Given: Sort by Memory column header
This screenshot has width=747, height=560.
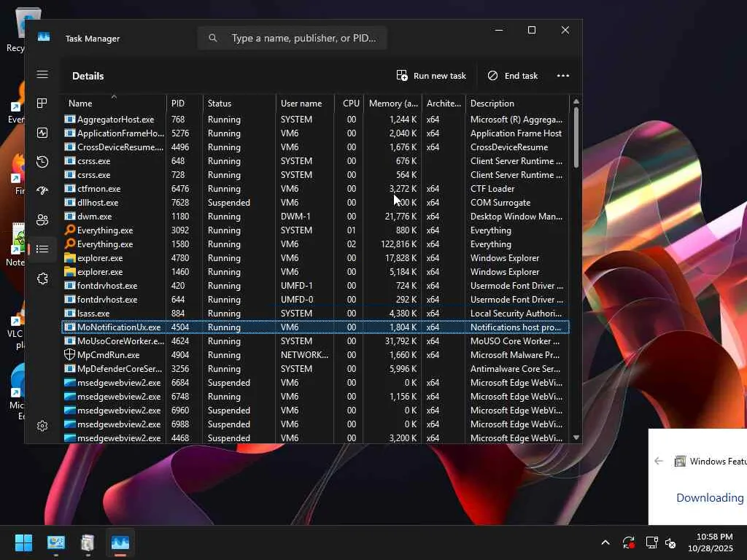Looking at the screenshot, I should pyautogui.click(x=393, y=104).
